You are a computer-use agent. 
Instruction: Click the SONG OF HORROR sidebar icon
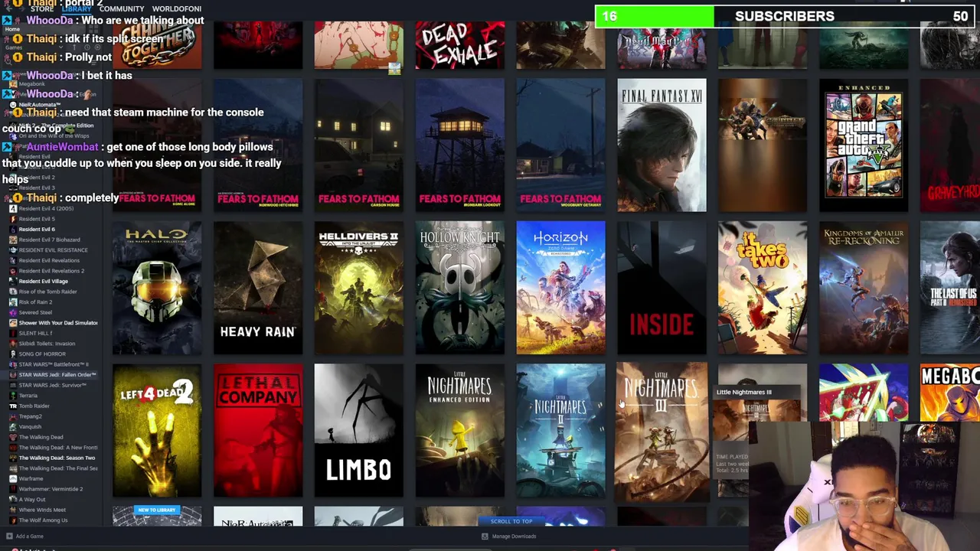coord(13,354)
